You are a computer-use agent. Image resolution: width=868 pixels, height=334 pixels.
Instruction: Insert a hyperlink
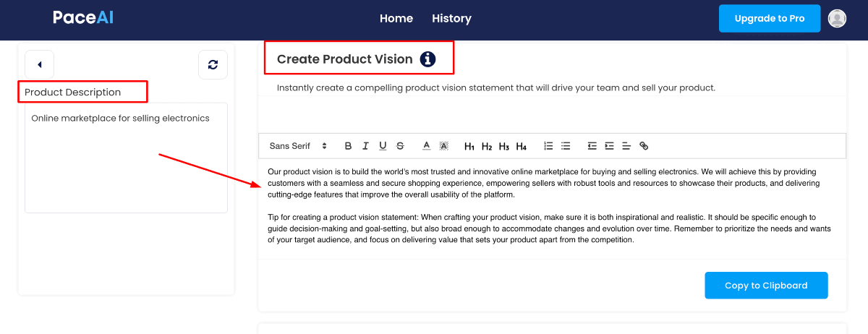click(644, 146)
